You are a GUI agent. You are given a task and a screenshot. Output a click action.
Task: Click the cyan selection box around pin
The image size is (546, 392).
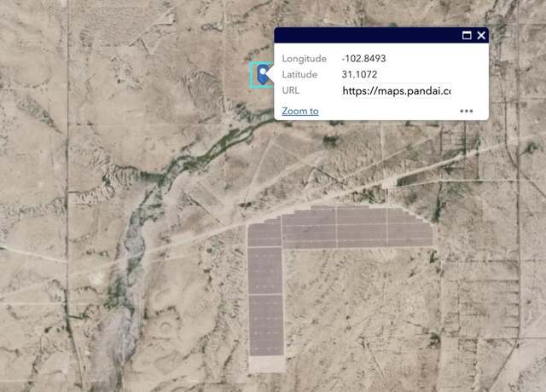pos(261,75)
